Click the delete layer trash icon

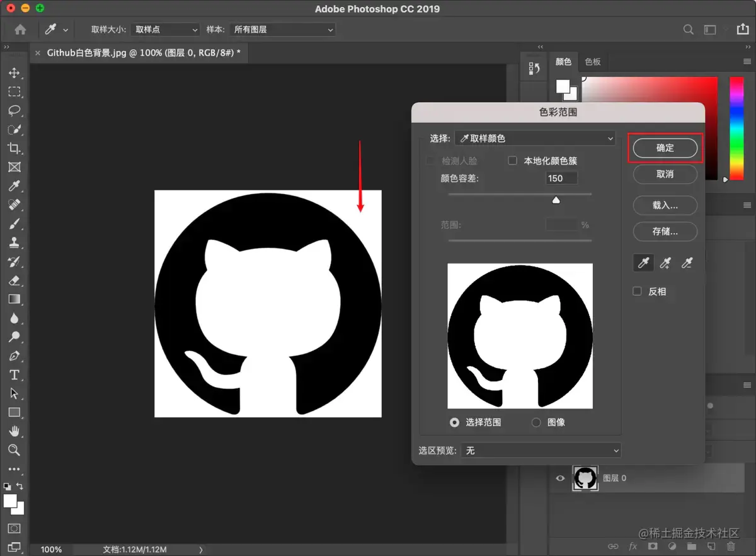click(731, 547)
